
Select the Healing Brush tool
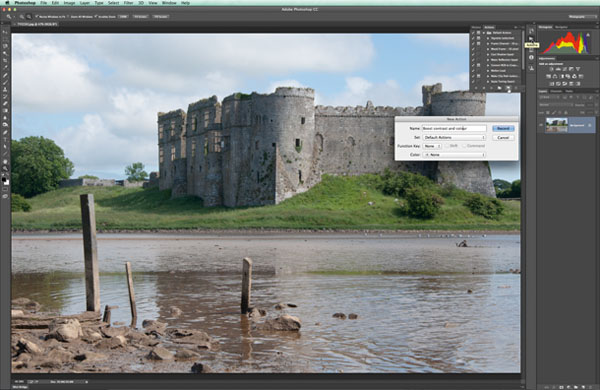click(x=5, y=75)
